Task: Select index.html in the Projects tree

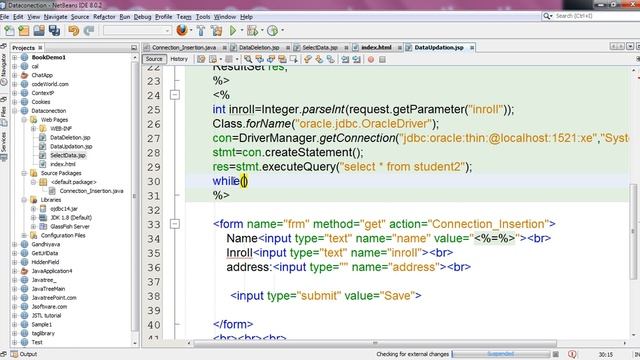Action: 62,164
